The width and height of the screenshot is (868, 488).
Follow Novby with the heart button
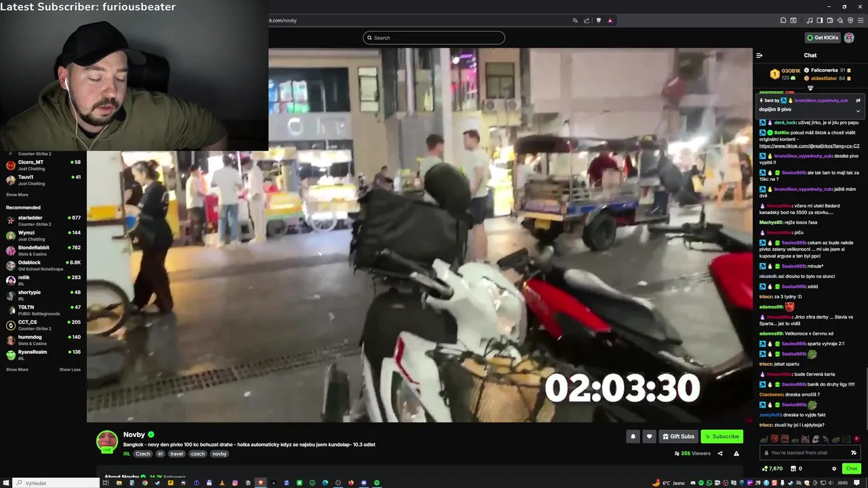coord(649,436)
